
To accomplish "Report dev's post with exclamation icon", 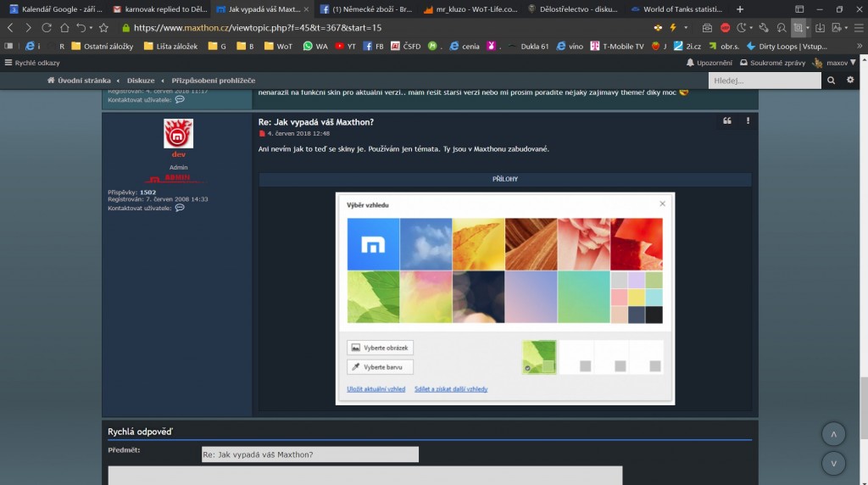I will coord(748,120).
